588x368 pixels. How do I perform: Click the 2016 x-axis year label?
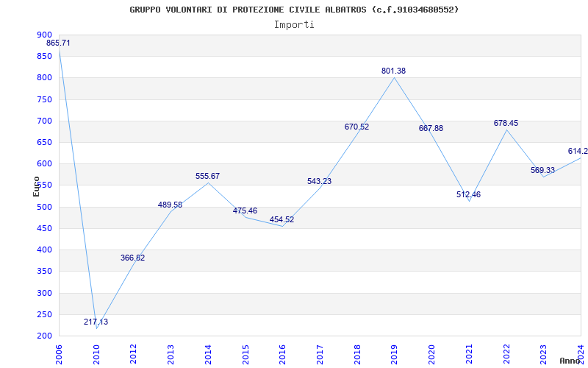coord(283,355)
